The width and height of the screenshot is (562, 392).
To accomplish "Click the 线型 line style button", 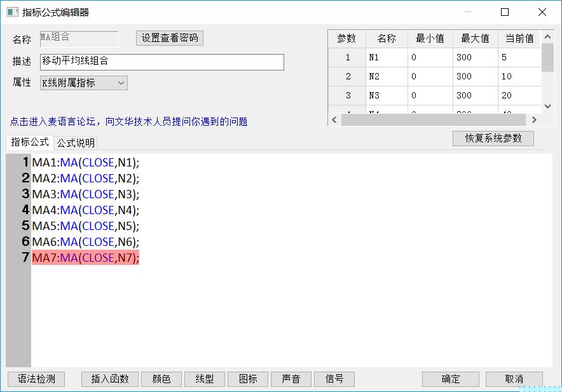I will pos(205,379).
